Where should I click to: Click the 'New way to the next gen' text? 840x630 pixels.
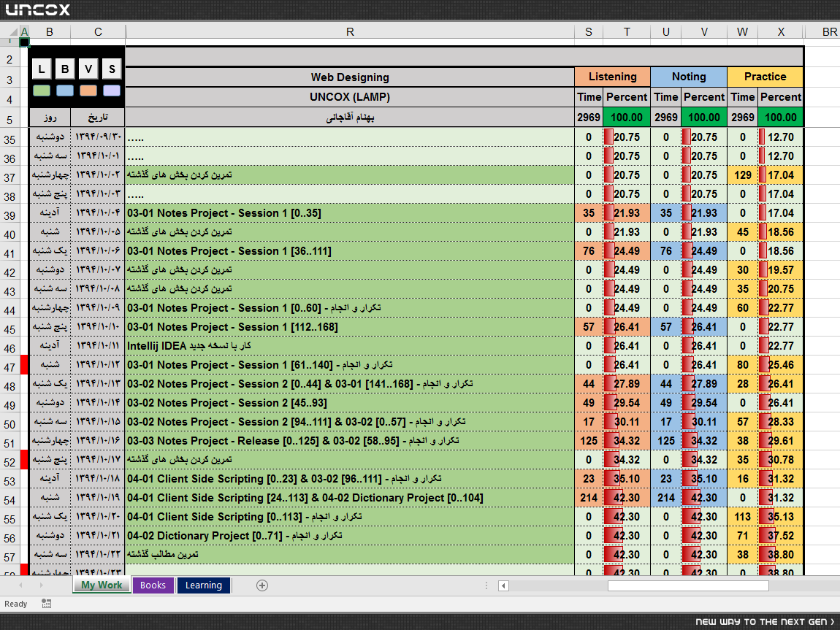[765, 621]
